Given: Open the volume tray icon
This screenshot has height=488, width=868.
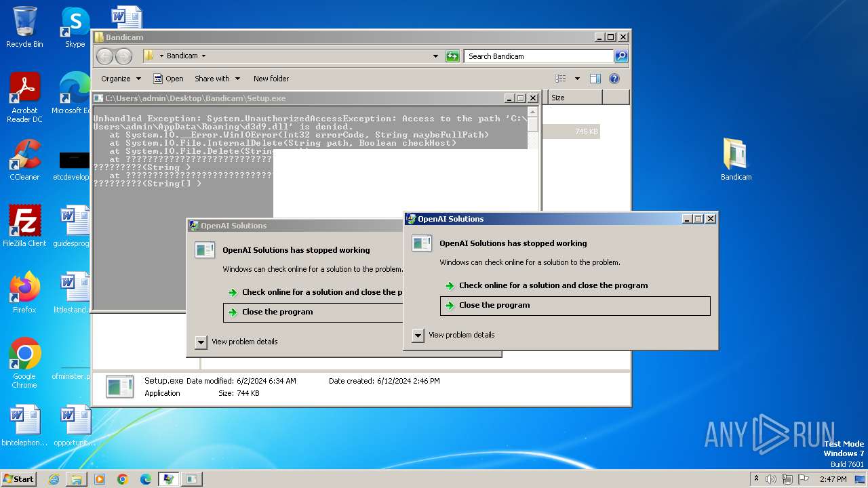Looking at the screenshot, I should [x=771, y=479].
